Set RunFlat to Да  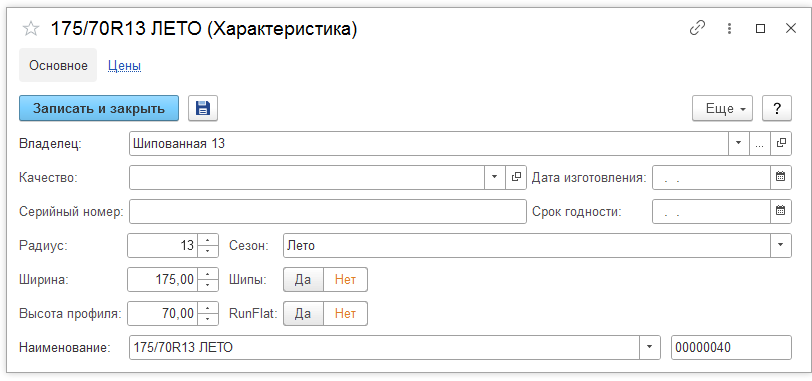(x=303, y=313)
